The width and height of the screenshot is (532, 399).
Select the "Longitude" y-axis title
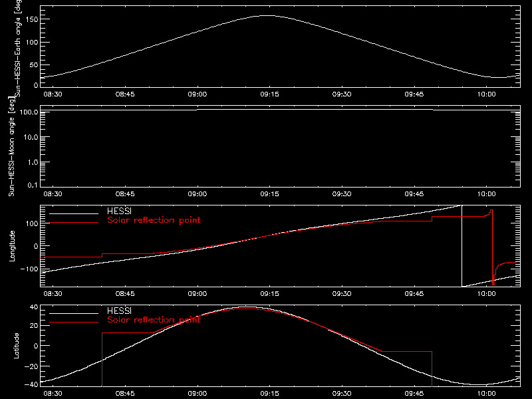point(12,246)
